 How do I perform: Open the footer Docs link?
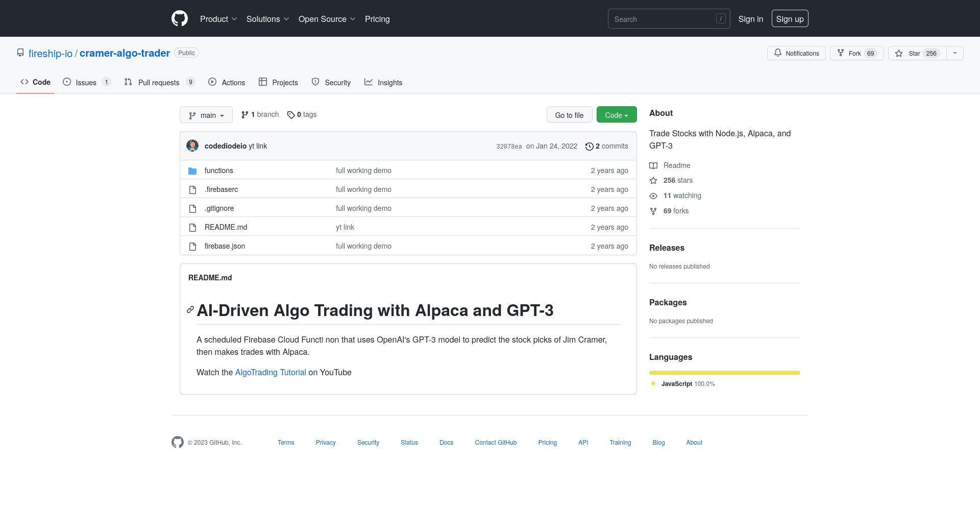tap(446, 443)
